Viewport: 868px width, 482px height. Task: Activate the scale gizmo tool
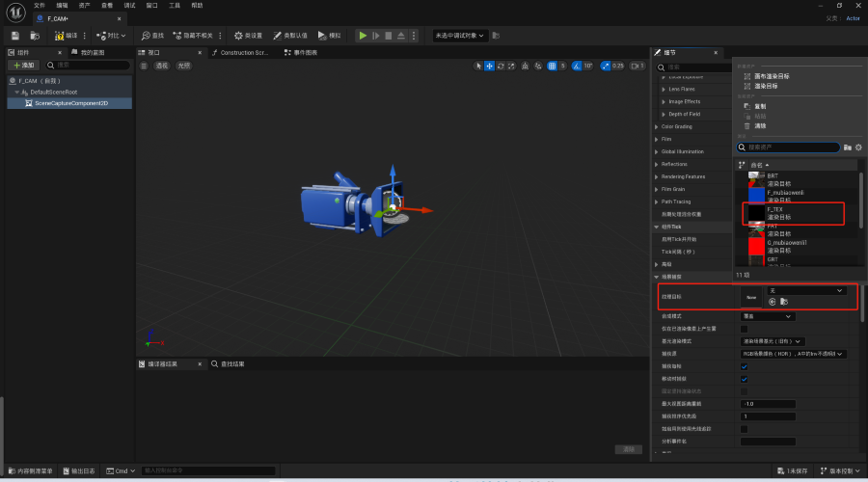pos(511,66)
